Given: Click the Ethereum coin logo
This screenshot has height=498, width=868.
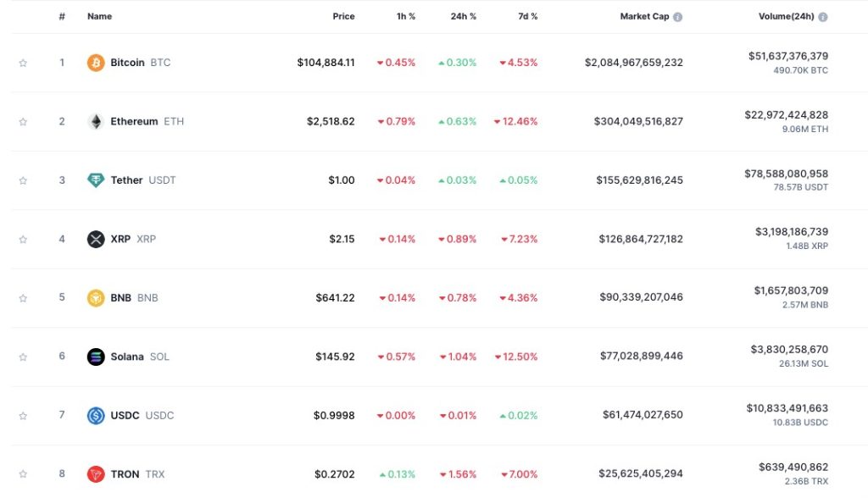Looking at the screenshot, I should [96, 121].
